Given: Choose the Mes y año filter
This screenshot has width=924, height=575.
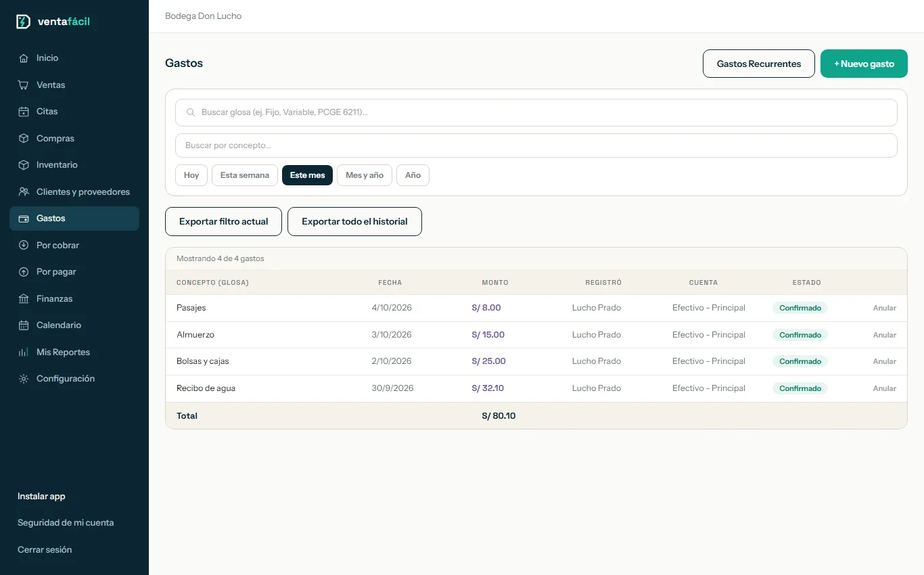Looking at the screenshot, I should [365, 175].
